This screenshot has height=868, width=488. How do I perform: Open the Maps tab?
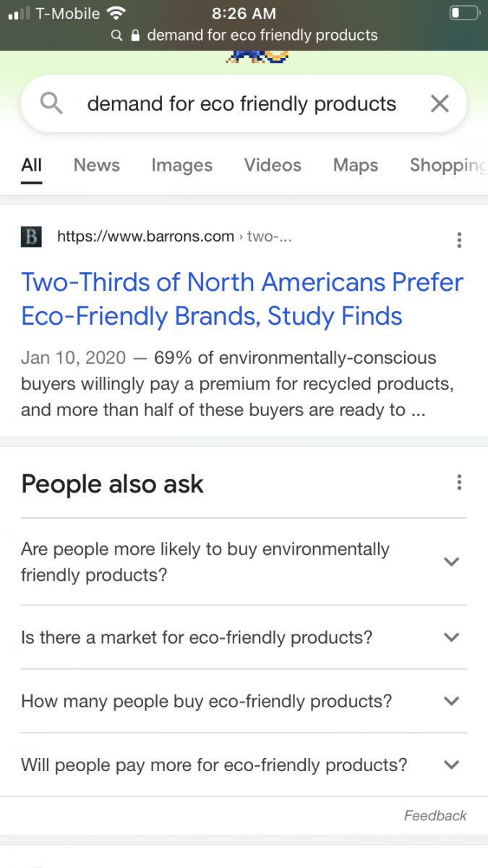355,165
